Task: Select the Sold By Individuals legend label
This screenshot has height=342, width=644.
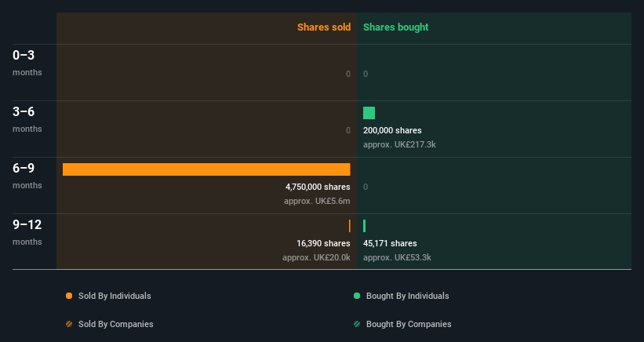Action: [115, 296]
